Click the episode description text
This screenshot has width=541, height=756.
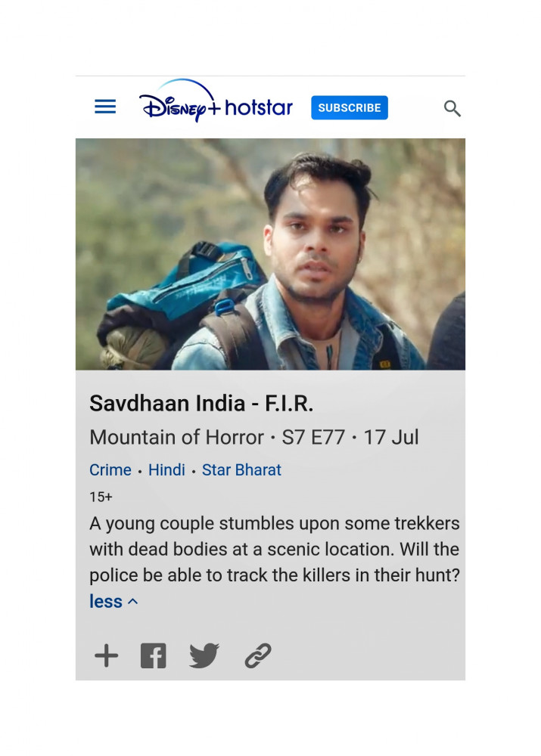tap(274, 549)
